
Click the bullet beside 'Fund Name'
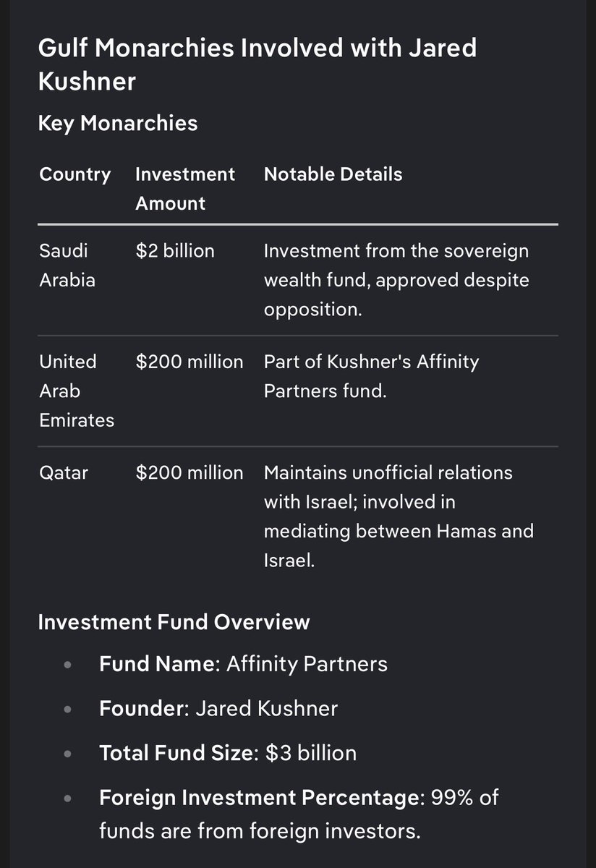coord(68,665)
